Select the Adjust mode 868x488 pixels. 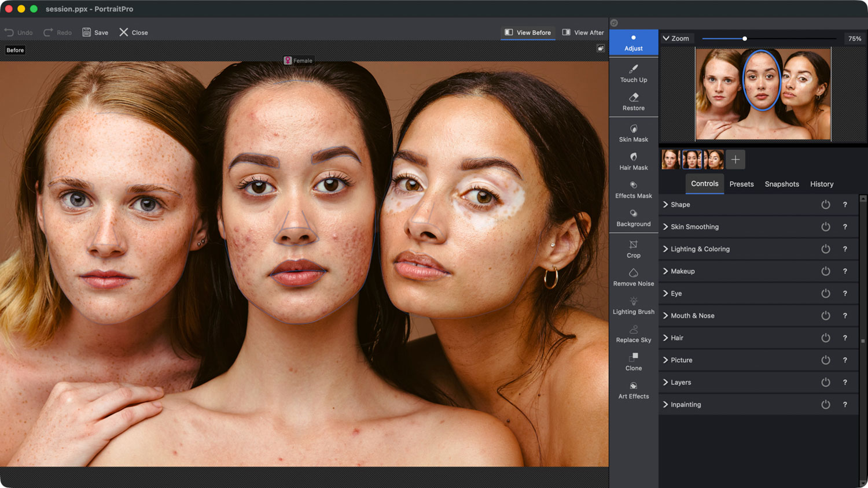tap(634, 42)
